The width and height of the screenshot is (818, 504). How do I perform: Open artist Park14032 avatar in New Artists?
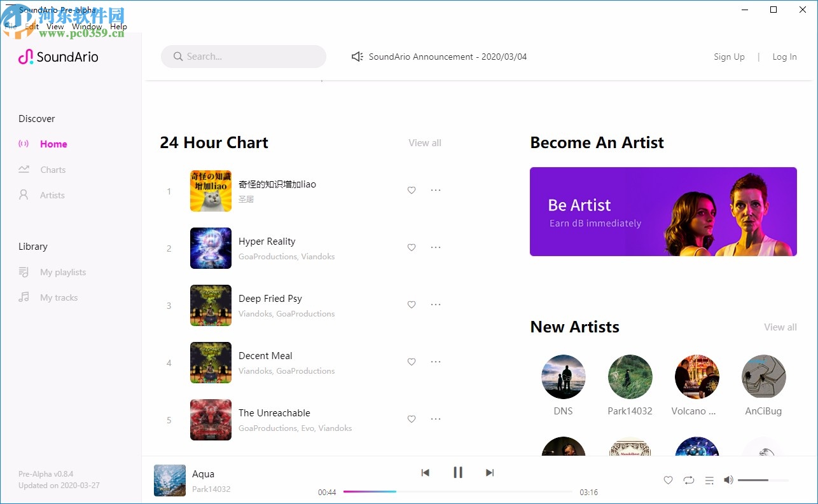tap(630, 377)
